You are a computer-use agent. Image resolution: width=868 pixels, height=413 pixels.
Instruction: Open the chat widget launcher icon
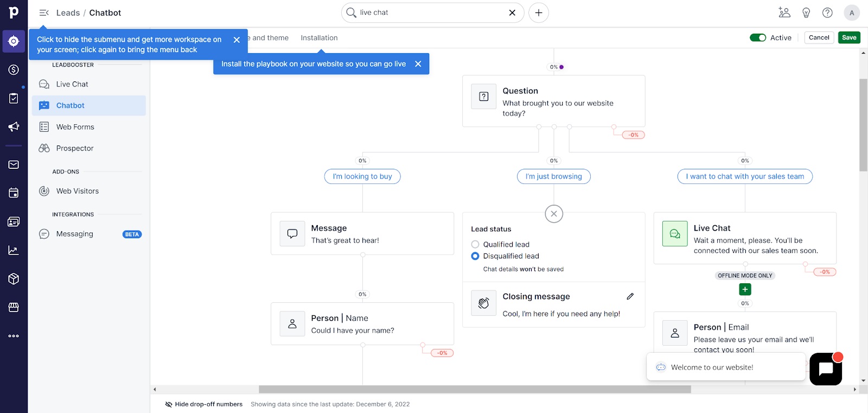pos(825,369)
